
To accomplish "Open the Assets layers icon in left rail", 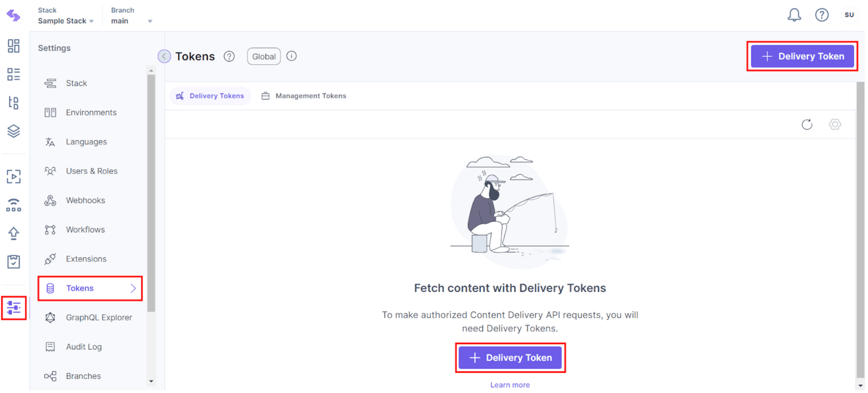I will tap(14, 131).
